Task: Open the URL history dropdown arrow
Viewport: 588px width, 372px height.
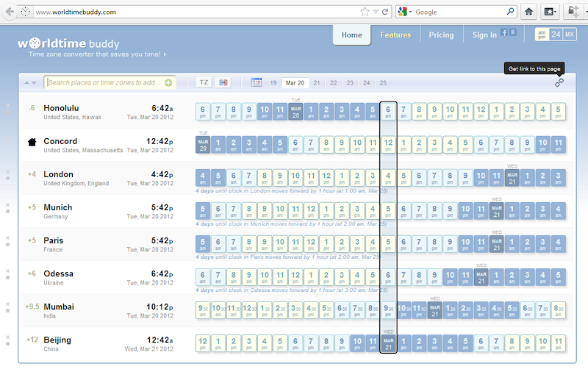Action: tap(376, 12)
